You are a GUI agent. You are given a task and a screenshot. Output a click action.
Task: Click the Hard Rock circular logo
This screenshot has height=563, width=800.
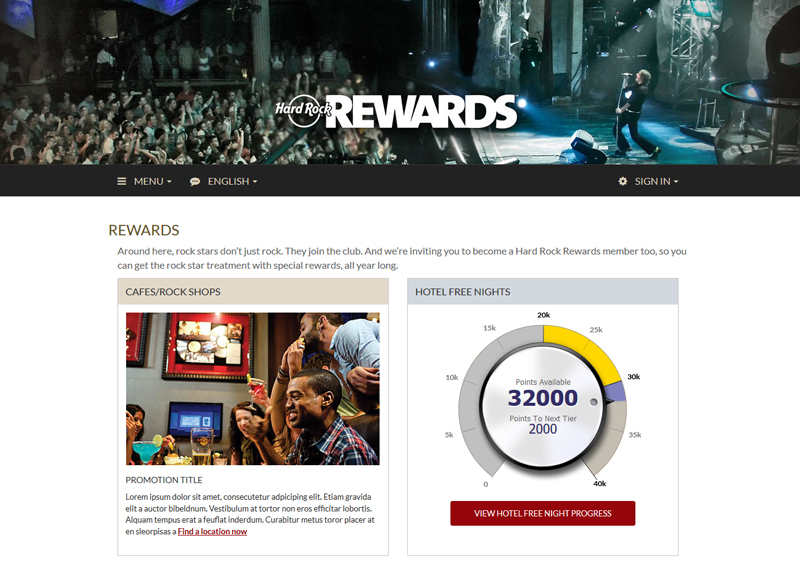(x=304, y=110)
